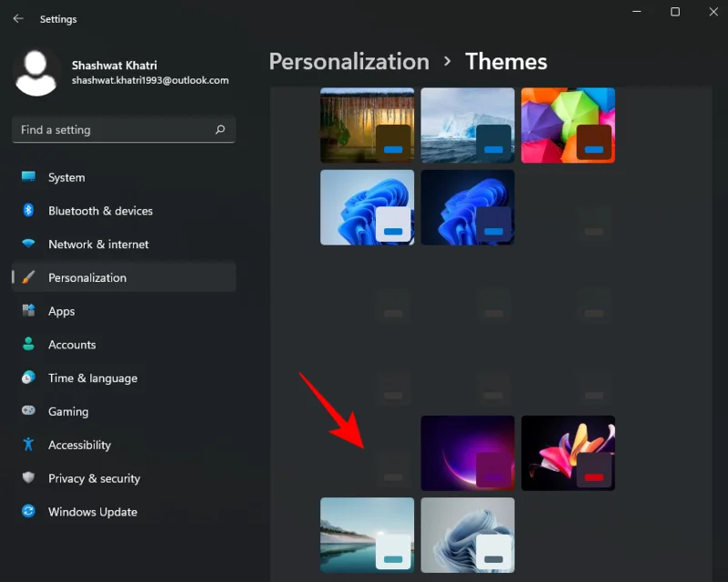Select Bluetooth & devices in the sidebar
Image resolution: width=728 pixels, height=582 pixels.
(x=100, y=210)
